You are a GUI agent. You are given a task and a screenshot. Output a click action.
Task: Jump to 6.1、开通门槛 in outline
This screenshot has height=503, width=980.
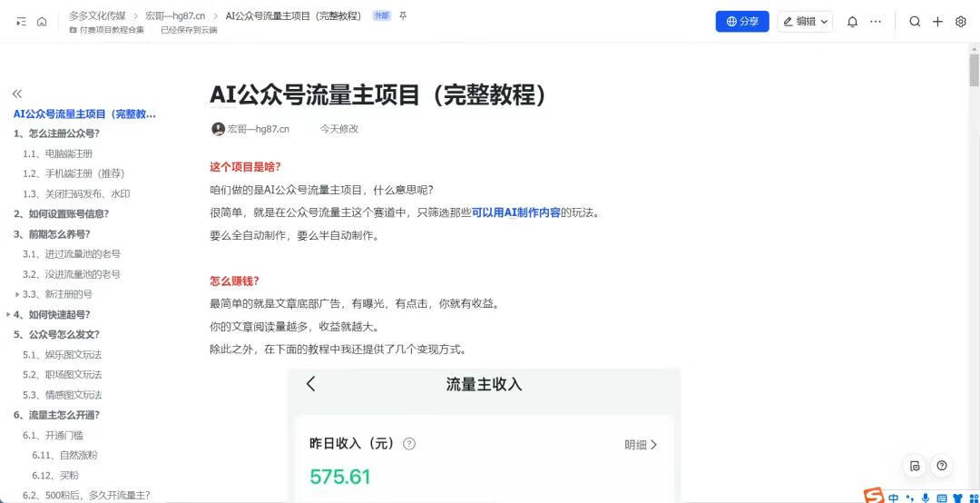coord(54,435)
